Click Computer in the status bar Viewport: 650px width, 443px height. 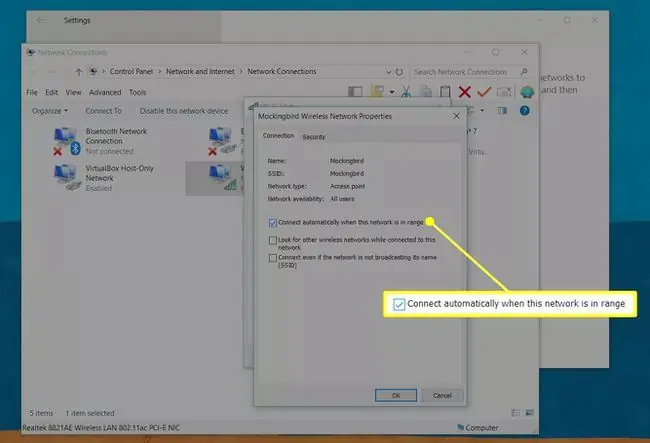[x=478, y=427]
